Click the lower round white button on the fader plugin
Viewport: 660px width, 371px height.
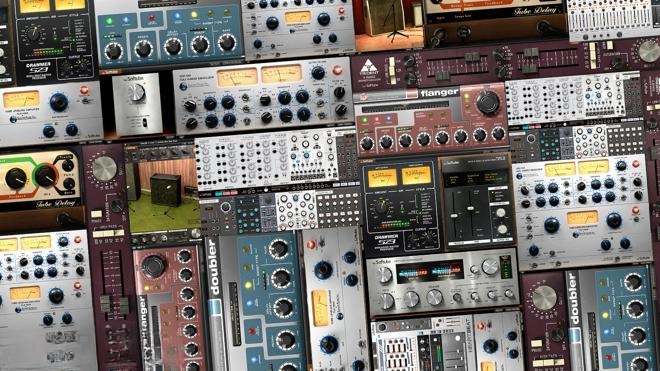(502, 230)
